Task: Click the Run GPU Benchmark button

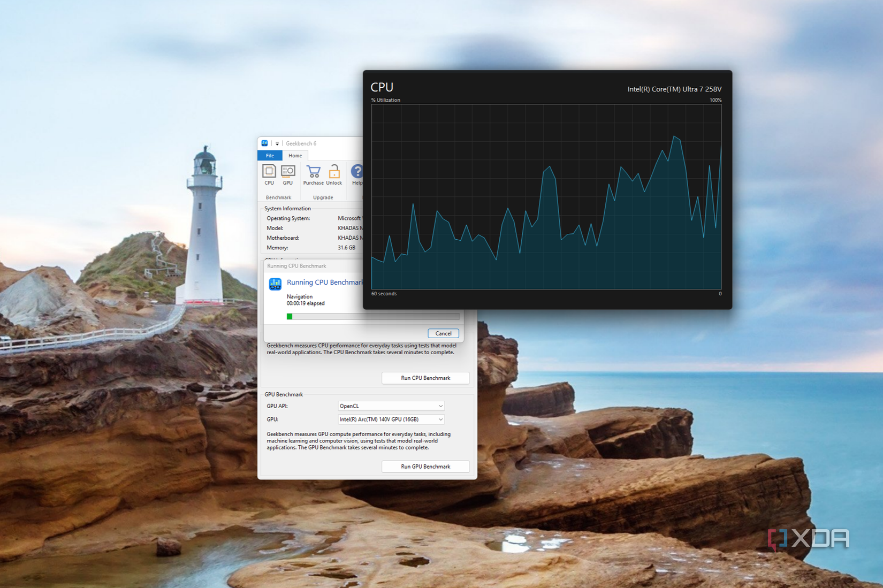Action: coord(425,466)
